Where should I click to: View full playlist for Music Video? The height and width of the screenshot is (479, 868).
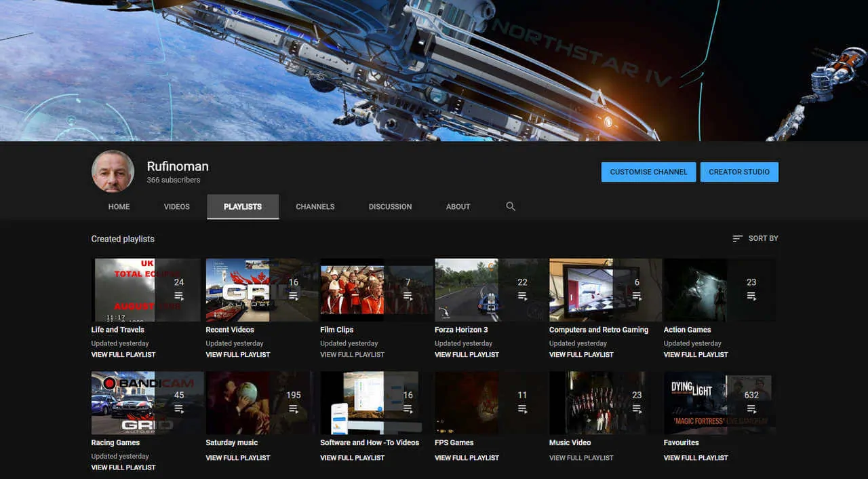tap(581, 458)
